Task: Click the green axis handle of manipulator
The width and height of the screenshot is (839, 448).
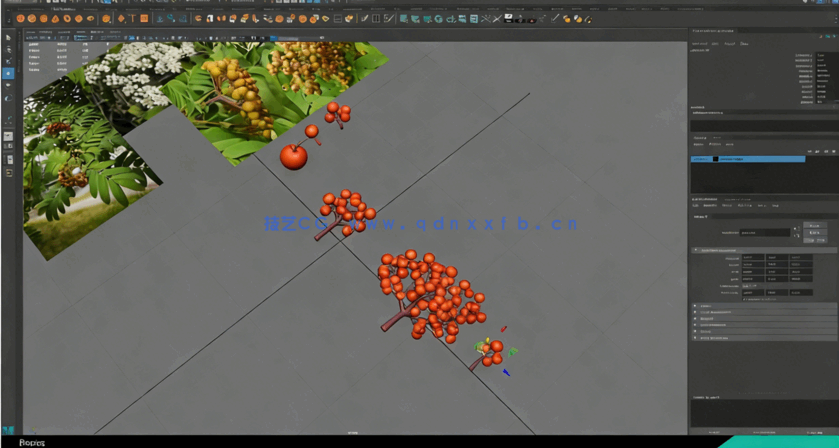Action: pyautogui.click(x=513, y=352)
